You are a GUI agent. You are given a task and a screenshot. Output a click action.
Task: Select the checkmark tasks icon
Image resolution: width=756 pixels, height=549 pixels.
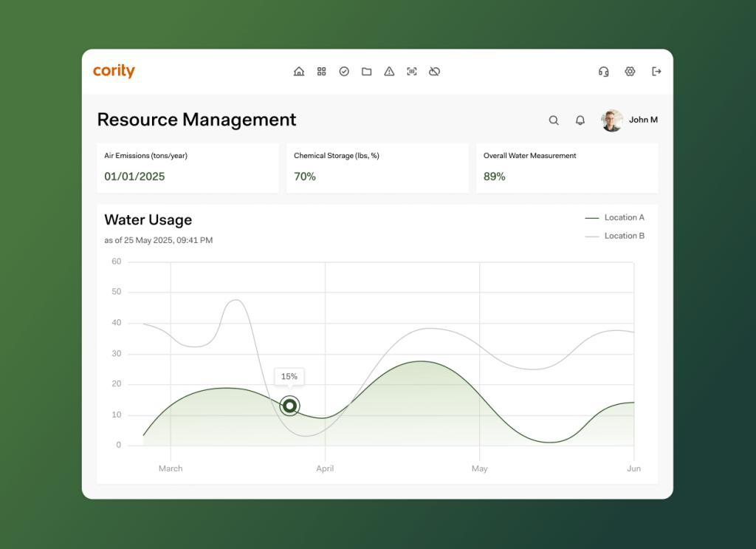(344, 71)
